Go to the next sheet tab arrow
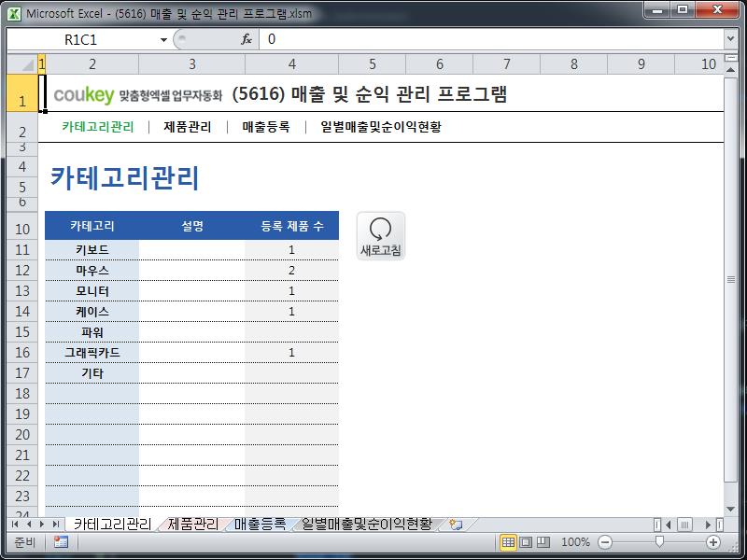The width and height of the screenshot is (747, 560). click(42, 525)
